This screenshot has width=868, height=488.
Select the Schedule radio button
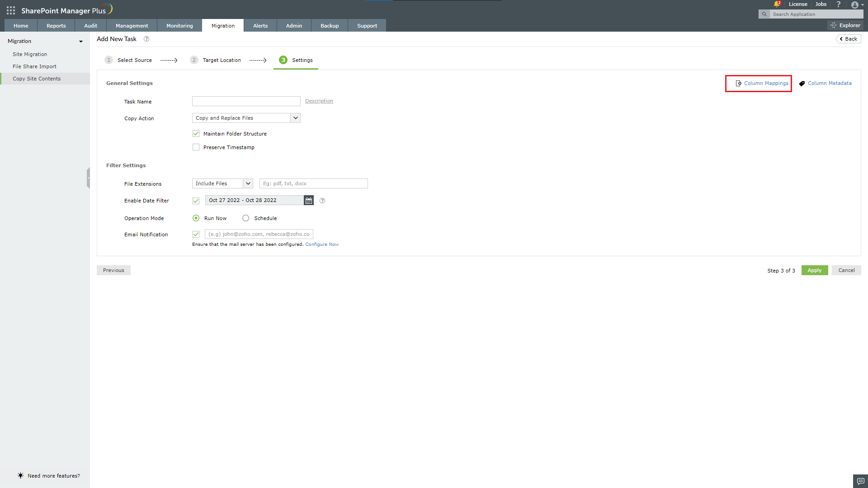[245, 218]
